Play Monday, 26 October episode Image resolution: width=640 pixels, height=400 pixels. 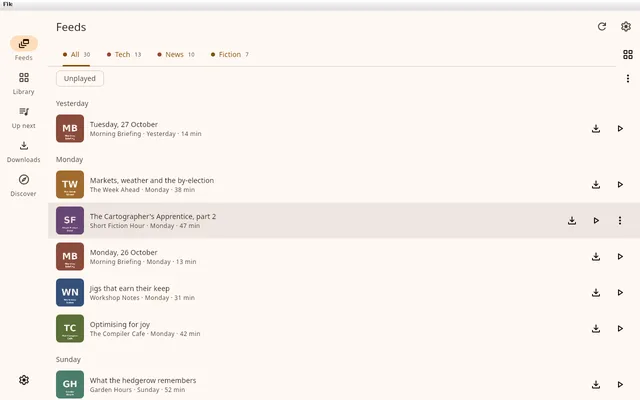click(x=620, y=256)
